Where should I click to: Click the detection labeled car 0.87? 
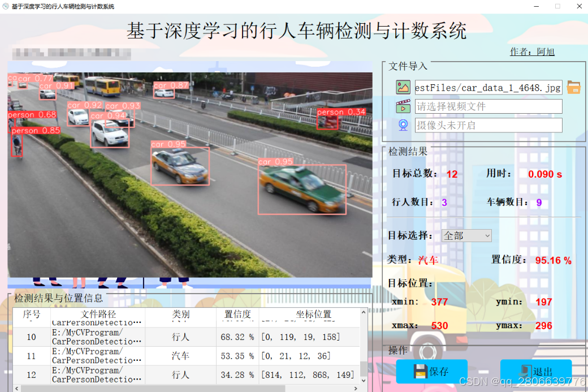164,93
